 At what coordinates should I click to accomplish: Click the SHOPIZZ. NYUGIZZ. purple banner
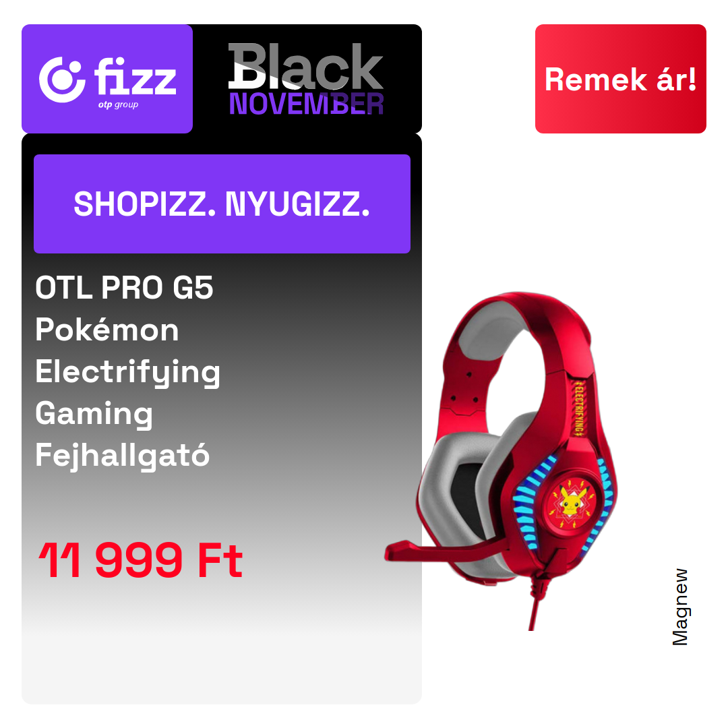point(222,204)
